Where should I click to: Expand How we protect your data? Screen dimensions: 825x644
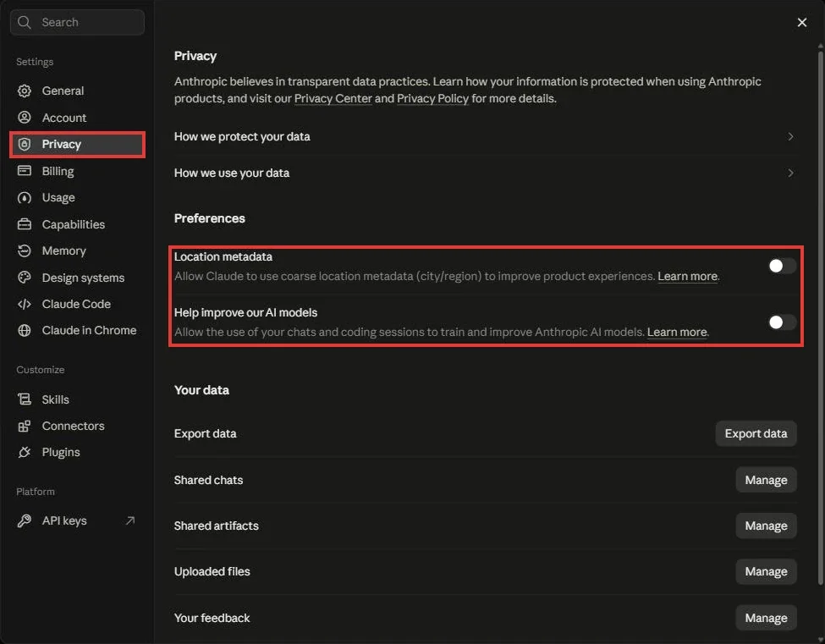(x=485, y=137)
